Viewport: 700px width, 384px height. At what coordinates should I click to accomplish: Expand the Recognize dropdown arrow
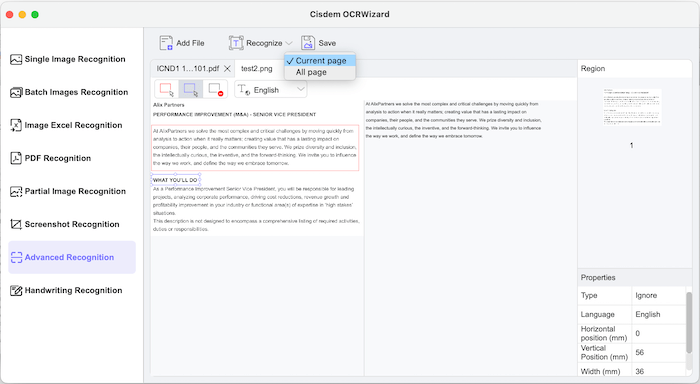289,43
